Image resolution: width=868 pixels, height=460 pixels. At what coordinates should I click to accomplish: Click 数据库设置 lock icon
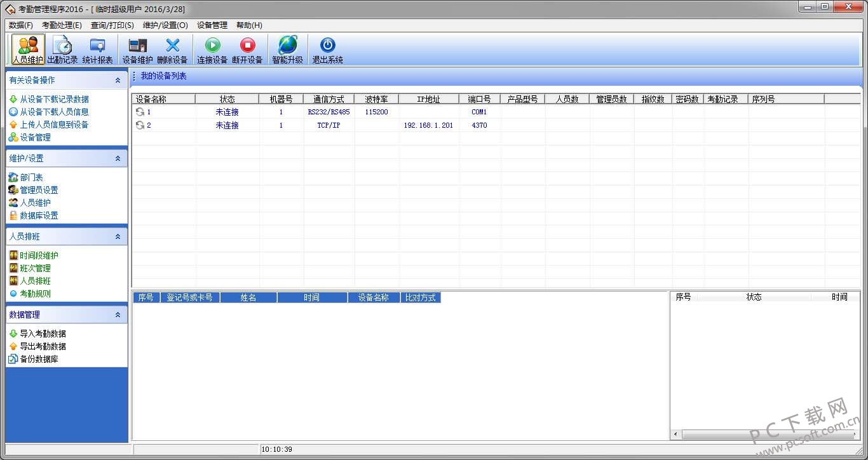point(13,215)
